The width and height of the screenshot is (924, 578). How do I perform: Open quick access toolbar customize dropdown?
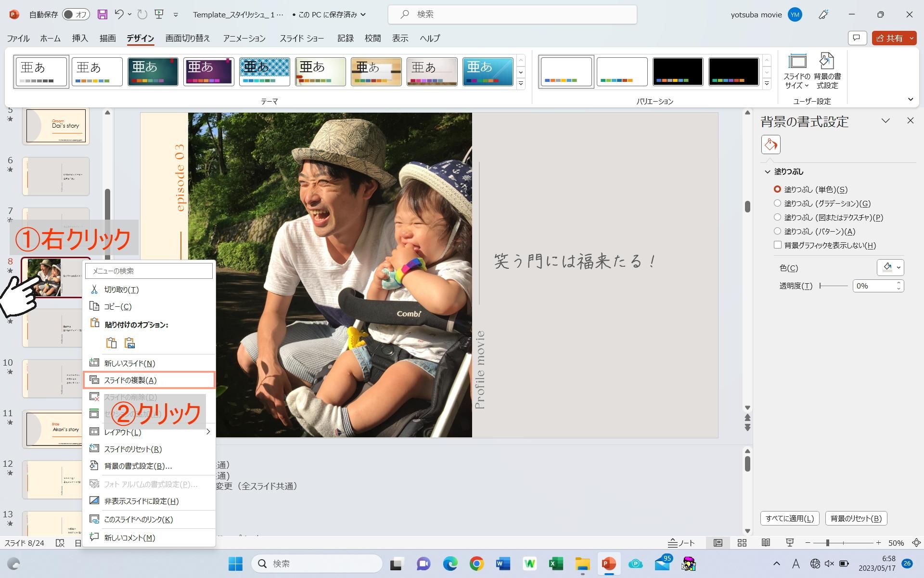[176, 15]
